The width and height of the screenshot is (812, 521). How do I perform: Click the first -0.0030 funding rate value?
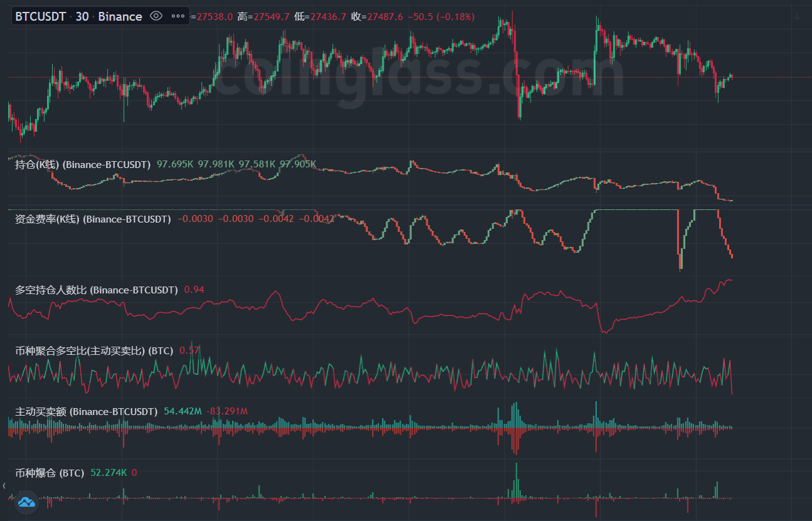[x=195, y=219]
